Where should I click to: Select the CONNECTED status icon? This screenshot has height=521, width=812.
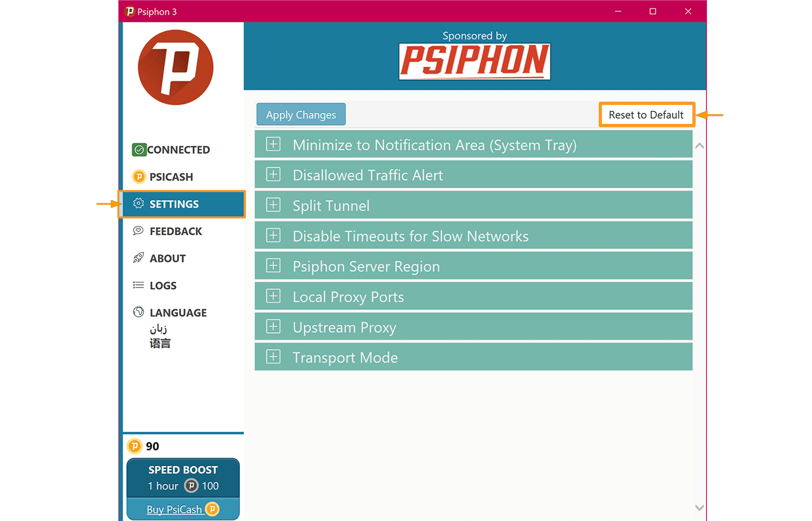pyautogui.click(x=139, y=149)
